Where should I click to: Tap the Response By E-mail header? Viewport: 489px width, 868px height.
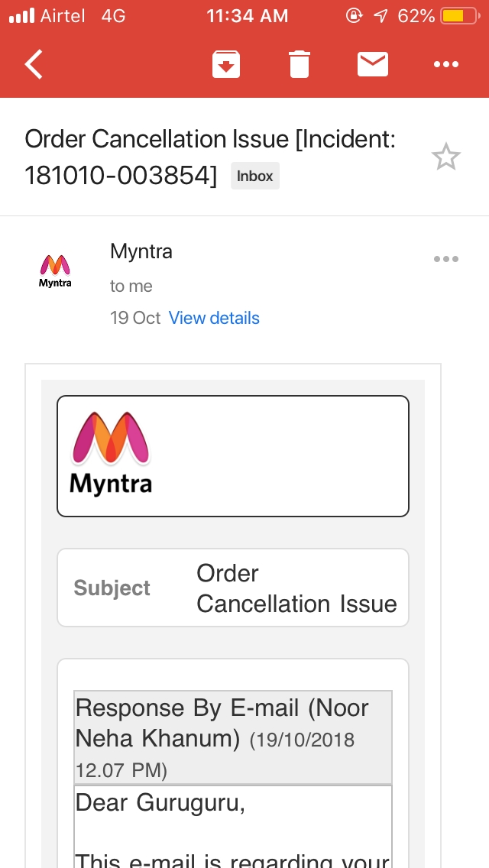click(x=232, y=737)
